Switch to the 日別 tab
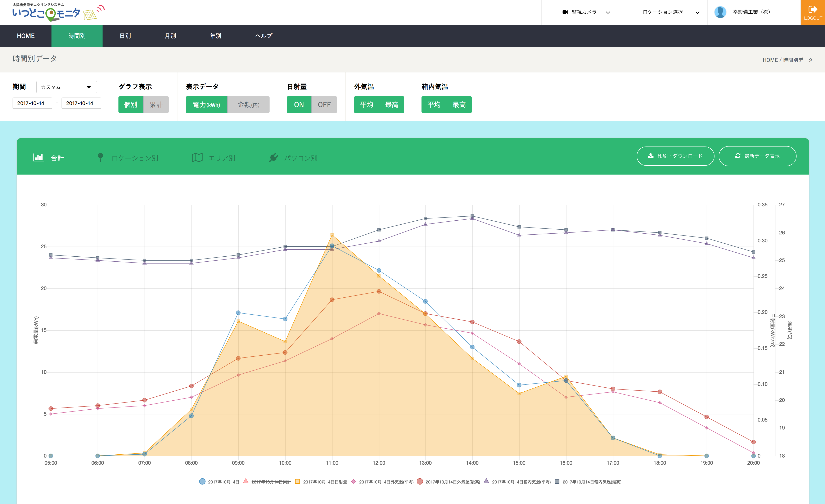This screenshot has width=825, height=504. click(125, 36)
